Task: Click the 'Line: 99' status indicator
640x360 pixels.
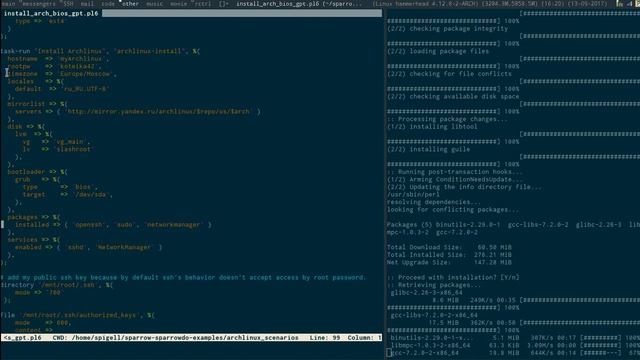Action: tap(324, 338)
